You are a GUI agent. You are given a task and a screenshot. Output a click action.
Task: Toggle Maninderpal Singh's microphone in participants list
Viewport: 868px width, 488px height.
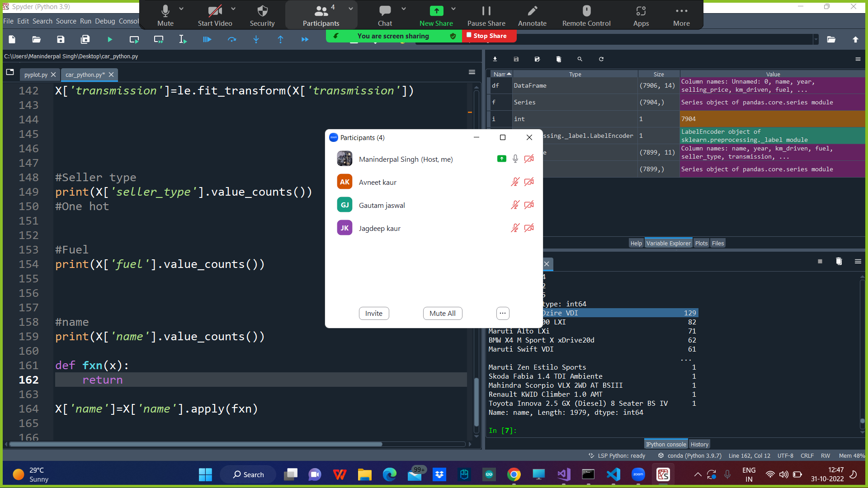[x=515, y=159]
